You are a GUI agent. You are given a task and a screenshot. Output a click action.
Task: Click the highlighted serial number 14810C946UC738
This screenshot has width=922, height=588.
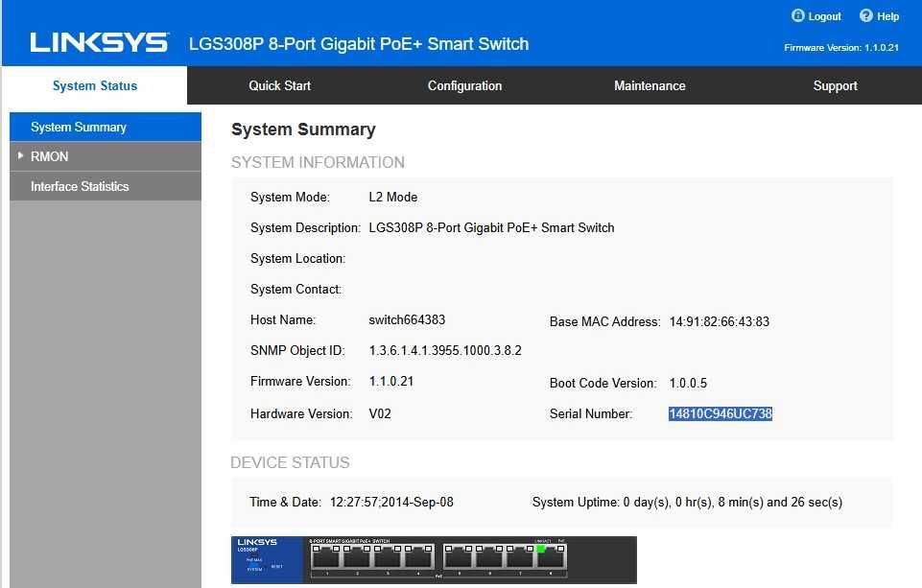coord(721,414)
